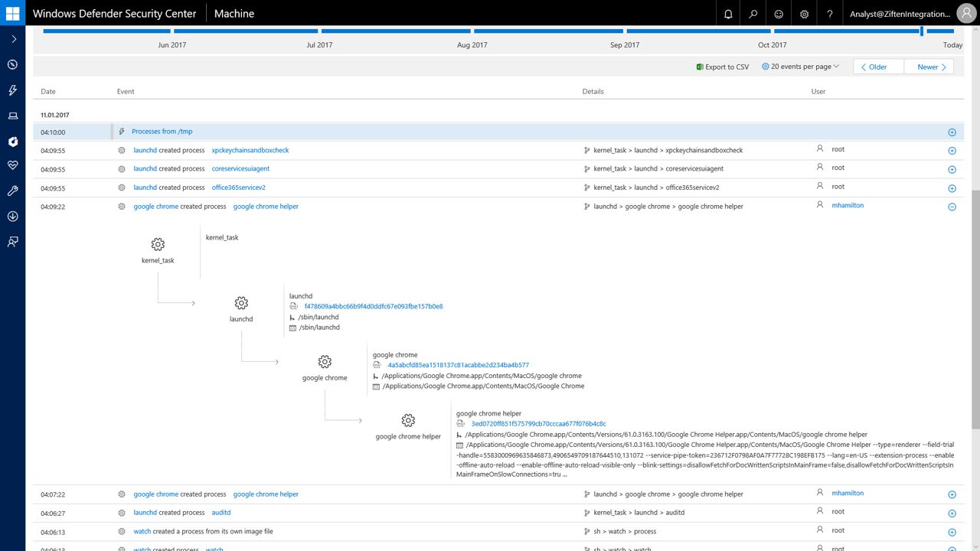This screenshot has width=980, height=551.
Task: Click the Jun 2017 timeline segment
Action: [246, 31]
